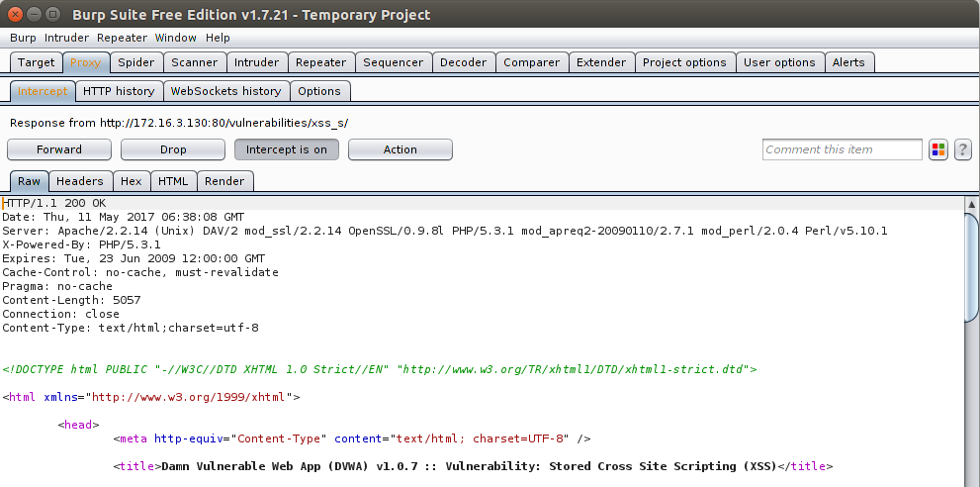Click the 'Server: Apache/2.2.14' header line
This screenshot has height=487, width=980.
(445, 231)
